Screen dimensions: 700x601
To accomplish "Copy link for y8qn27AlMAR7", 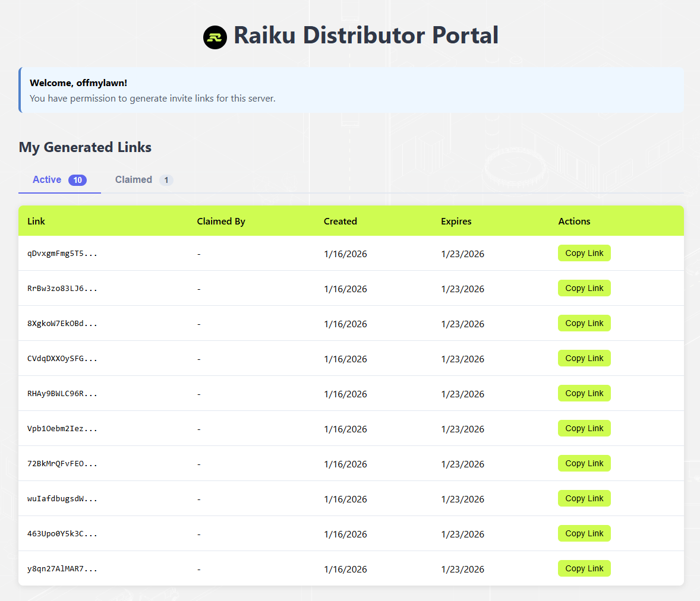I will (x=584, y=568).
